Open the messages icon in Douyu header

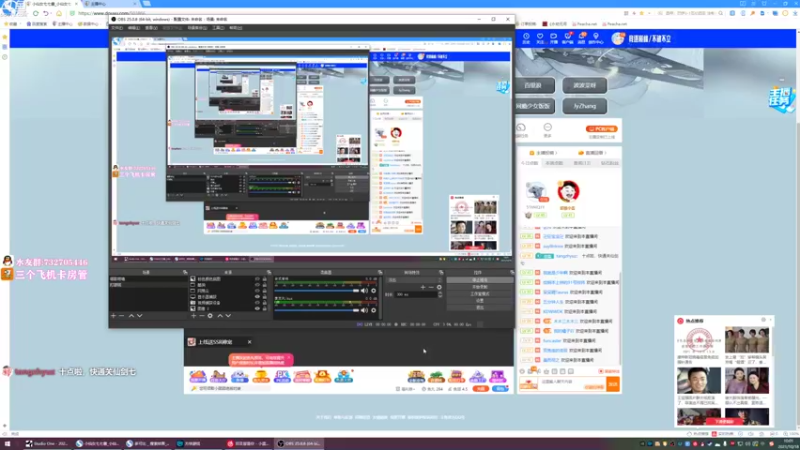pyautogui.click(x=581, y=38)
